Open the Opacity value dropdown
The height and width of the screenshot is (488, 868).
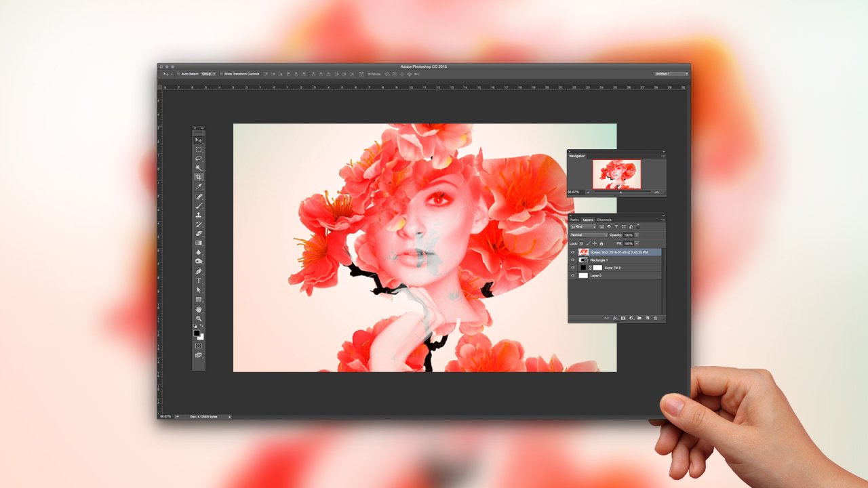click(x=636, y=235)
